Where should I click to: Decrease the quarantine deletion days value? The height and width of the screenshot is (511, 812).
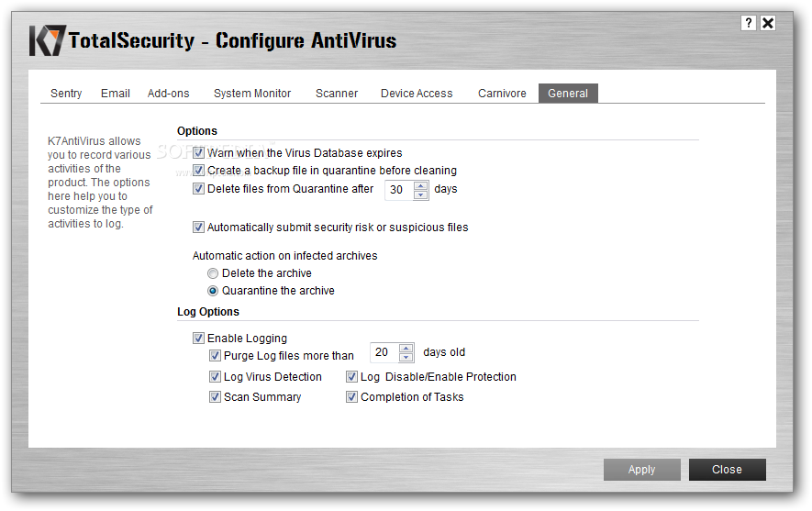click(x=421, y=194)
